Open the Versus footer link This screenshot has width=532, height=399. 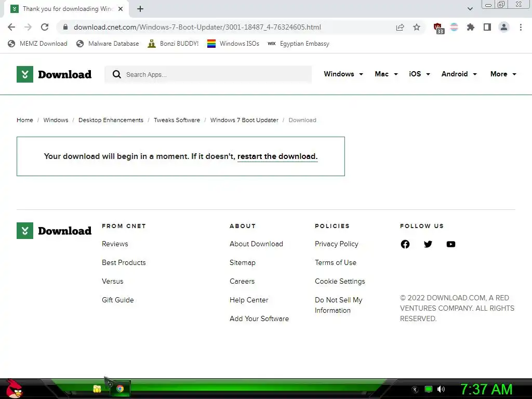[x=112, y=281]
